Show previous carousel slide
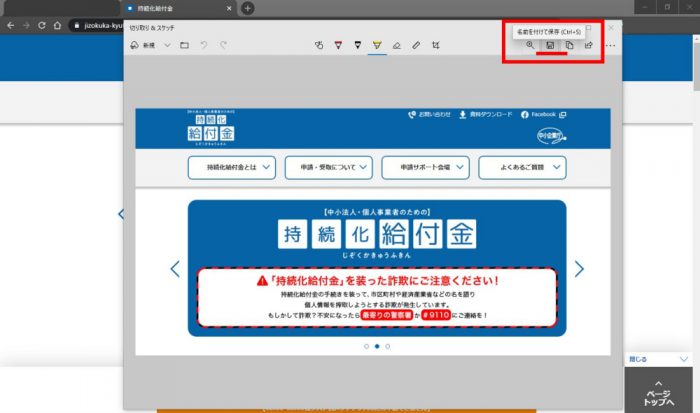This screenshot has height=413, width=700. pos(175,269)
